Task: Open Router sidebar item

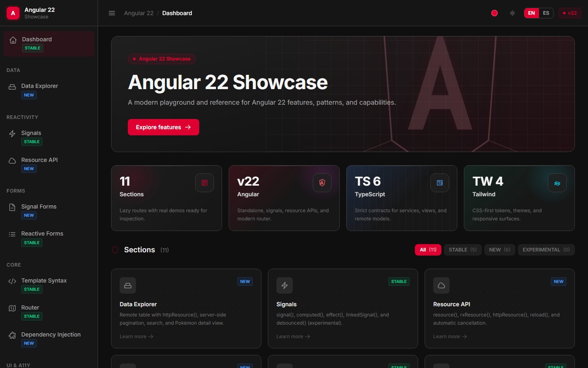Action: coord(49,312)
